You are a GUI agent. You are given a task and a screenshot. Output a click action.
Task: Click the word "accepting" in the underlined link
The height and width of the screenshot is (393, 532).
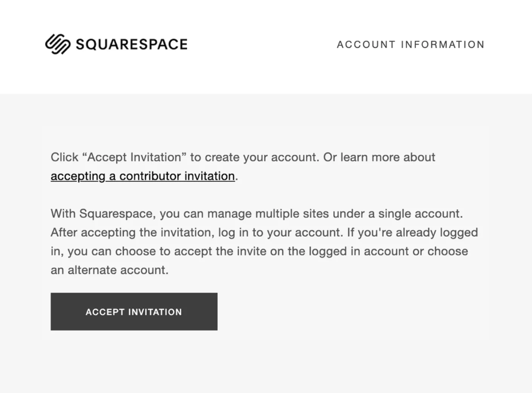pos(77,176)
